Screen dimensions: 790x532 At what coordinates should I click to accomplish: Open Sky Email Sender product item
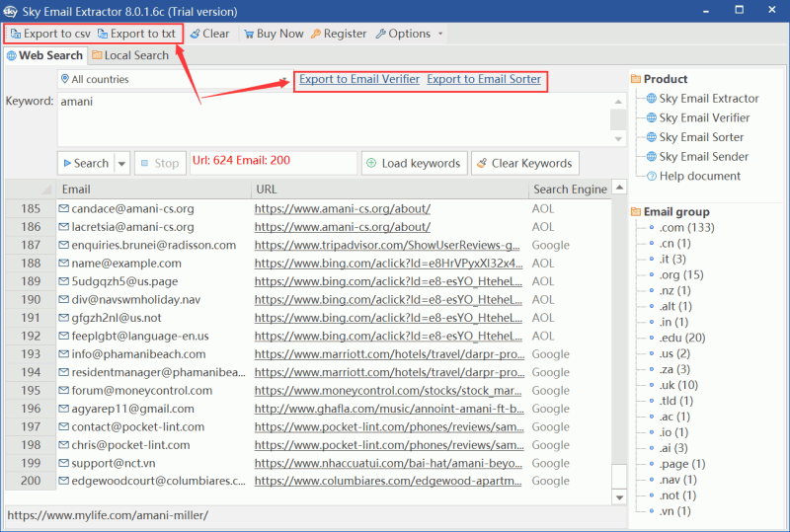pyautogui.click(x=697, y=157)
